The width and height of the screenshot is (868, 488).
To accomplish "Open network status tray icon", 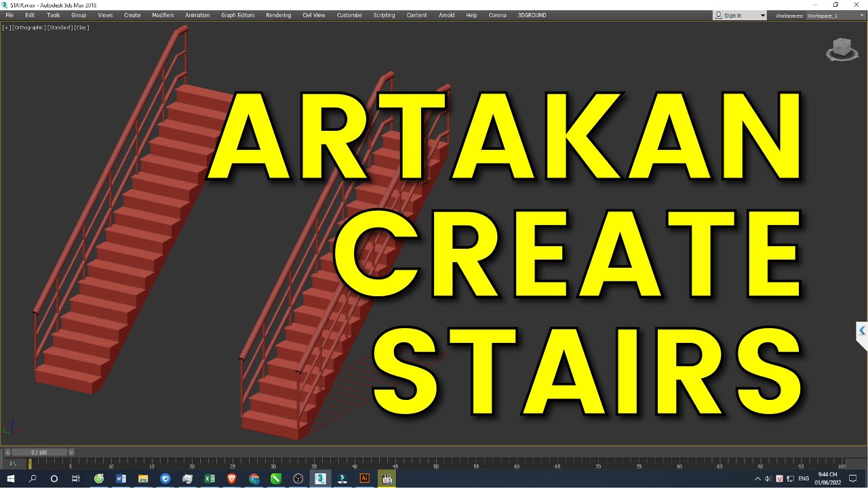I will click(791, 479).
